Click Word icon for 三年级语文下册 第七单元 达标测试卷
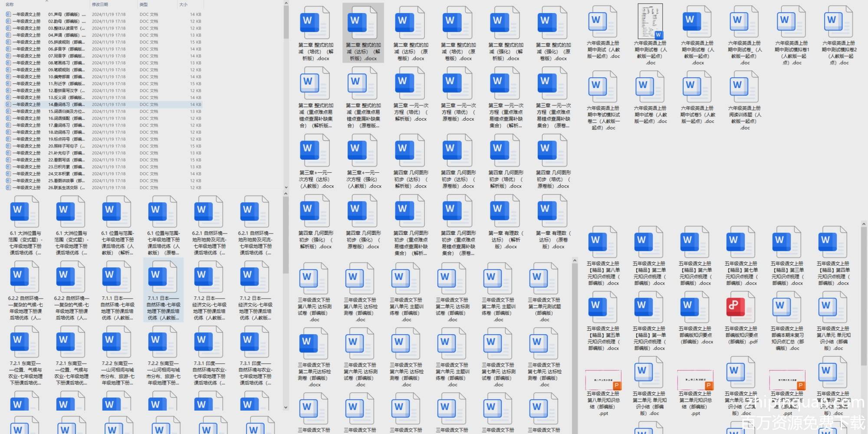The width and height of the screenshot is (868, 434). click(x=498, y=344)
